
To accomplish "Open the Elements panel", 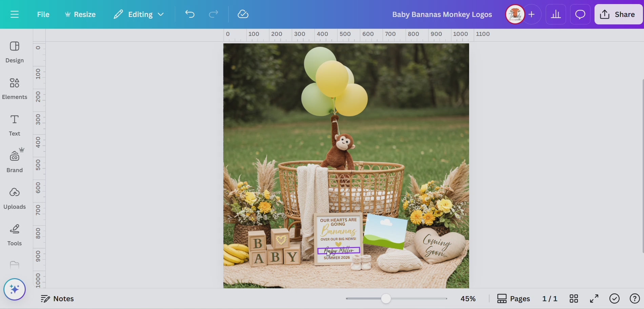I will [15, 89].
